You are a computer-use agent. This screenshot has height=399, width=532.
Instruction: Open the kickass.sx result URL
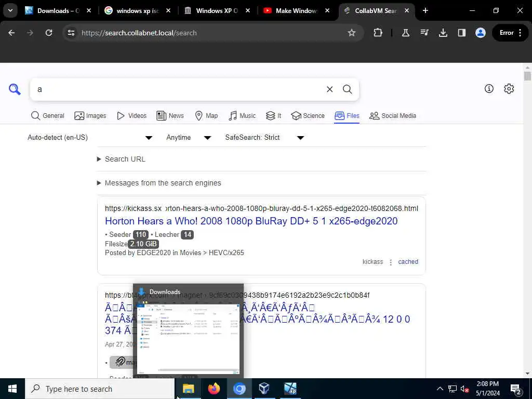click(261, 208)
